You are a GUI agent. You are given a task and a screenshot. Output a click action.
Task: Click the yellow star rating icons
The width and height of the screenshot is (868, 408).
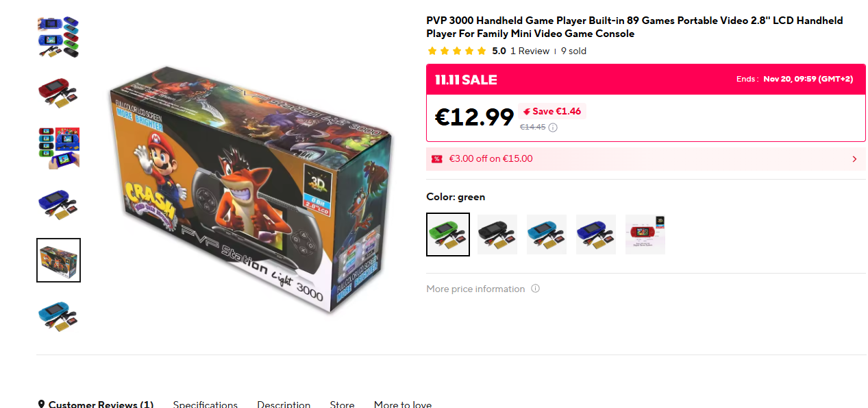(456, 51)
